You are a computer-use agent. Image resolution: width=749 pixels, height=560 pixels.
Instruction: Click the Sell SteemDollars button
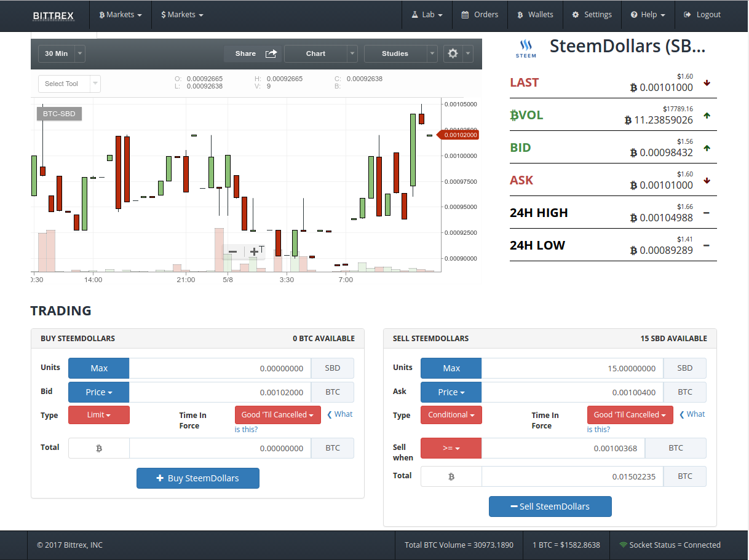pos(550,507)
